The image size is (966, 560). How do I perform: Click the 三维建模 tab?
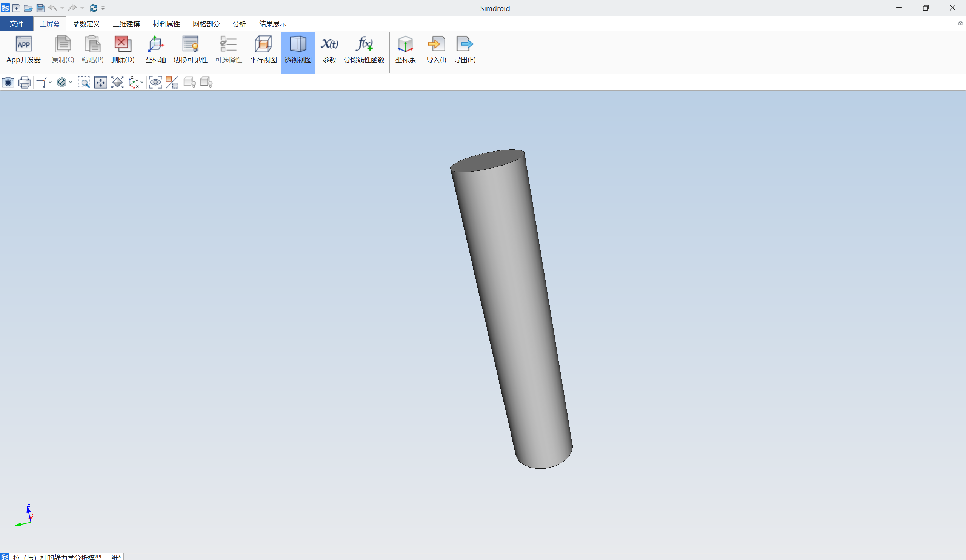click(x=127, y=24)
